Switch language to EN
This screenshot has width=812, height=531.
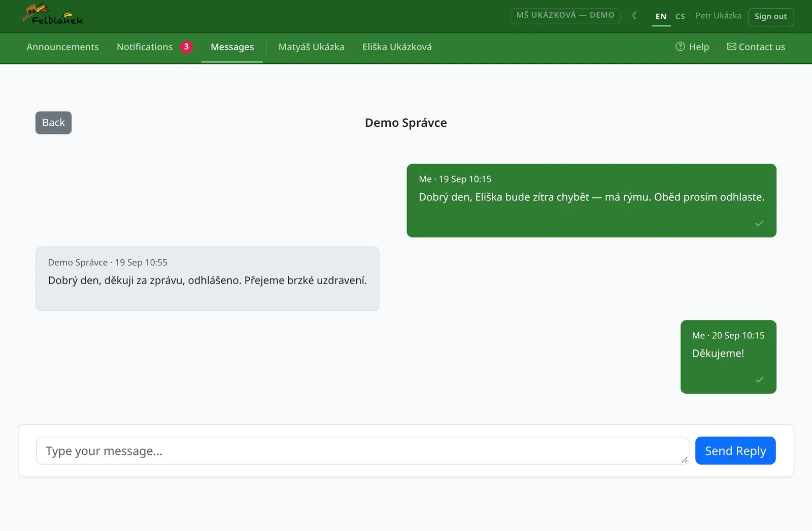(x=661, y=16)
